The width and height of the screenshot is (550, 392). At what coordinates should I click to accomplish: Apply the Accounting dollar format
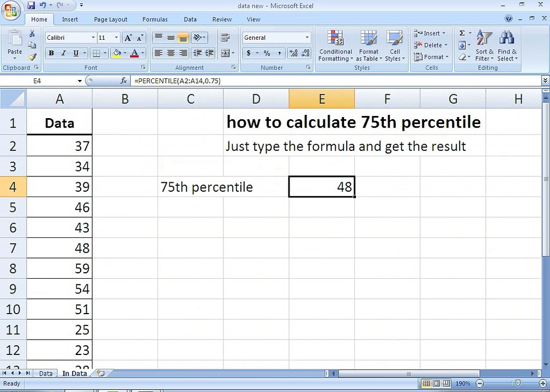point(249,53)
